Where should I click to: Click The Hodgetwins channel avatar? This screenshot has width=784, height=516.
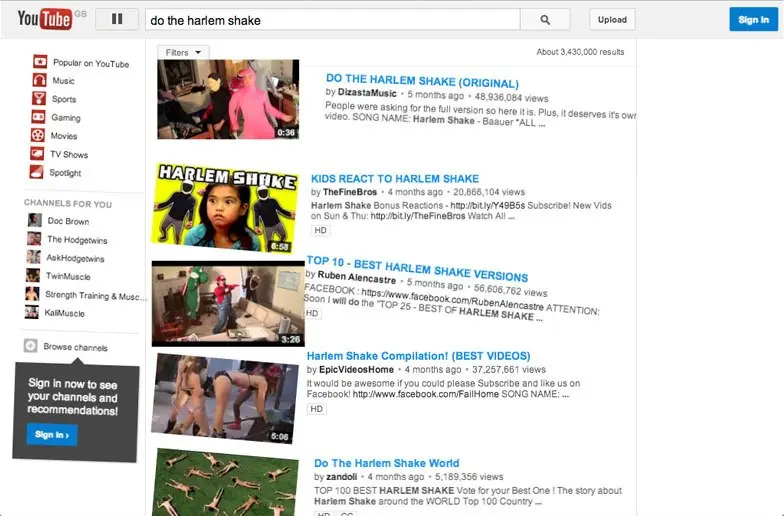click(34, 238)
